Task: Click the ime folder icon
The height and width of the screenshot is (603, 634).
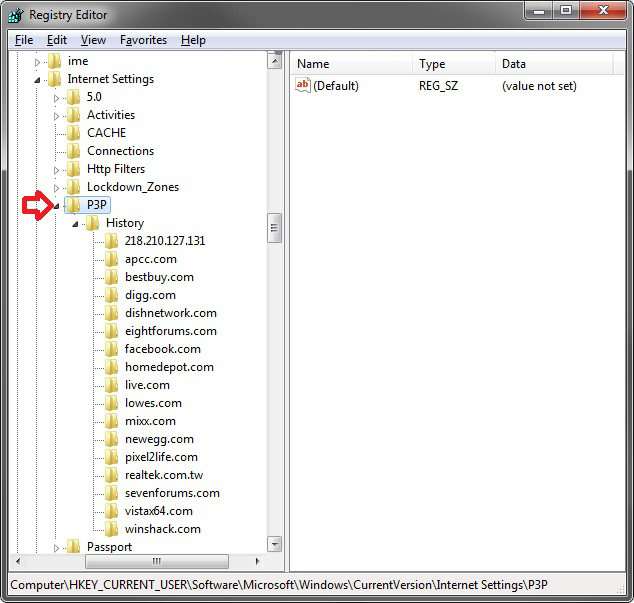Action: click(55, 61)
